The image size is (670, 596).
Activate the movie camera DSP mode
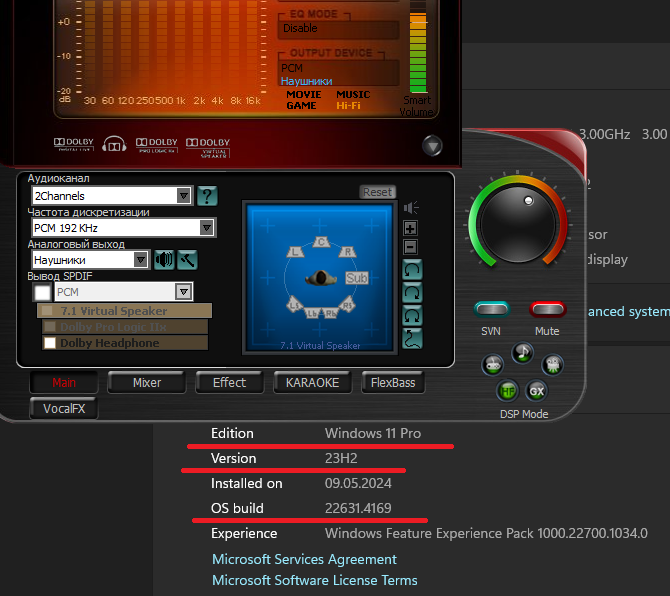(552, 365)
